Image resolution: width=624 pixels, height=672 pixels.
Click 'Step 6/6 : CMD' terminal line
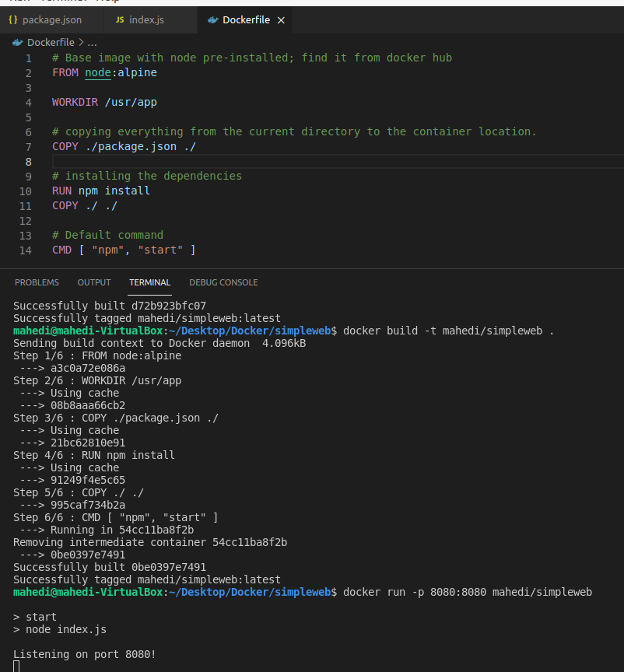(116, 517)
